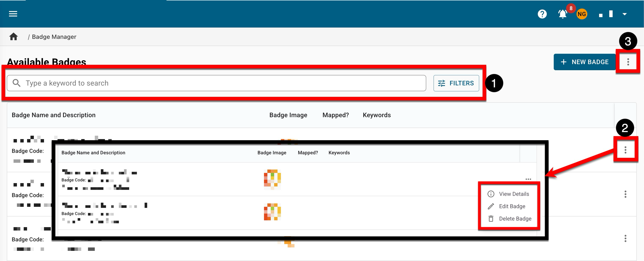
Task: Expand the account dropdown arrow
Action: [x=625, y=14]
